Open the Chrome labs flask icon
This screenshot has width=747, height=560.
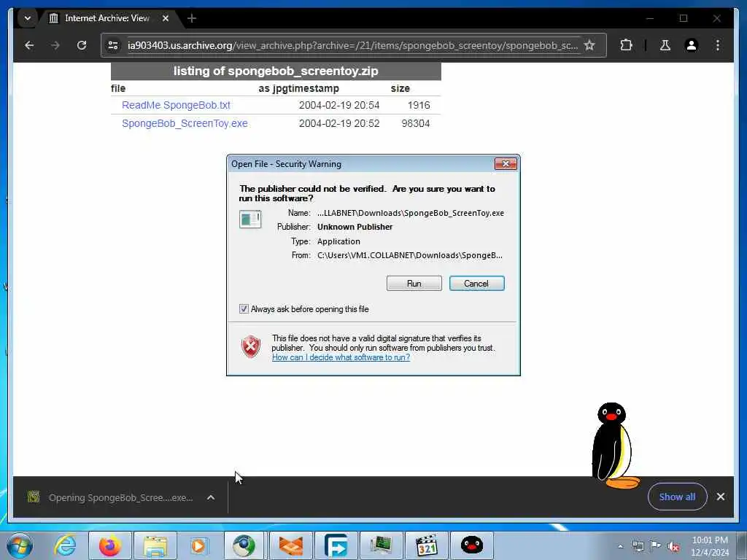[x=665, y=45]
